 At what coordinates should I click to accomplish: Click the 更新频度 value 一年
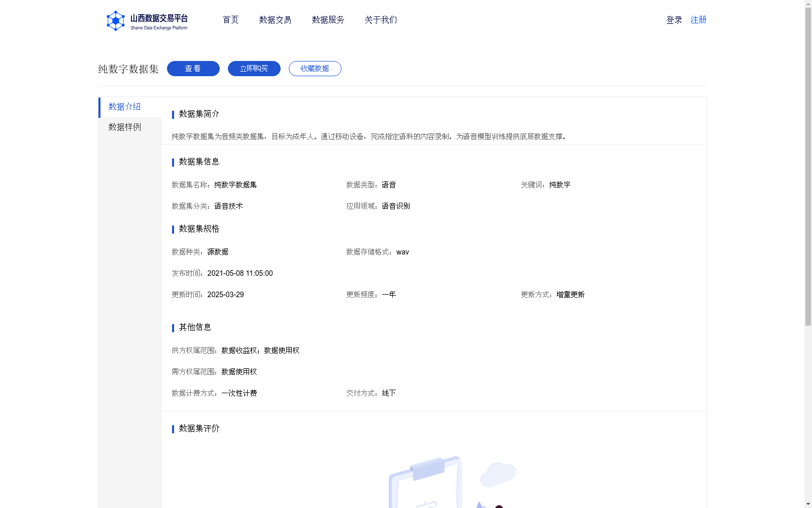pos(389,295)
